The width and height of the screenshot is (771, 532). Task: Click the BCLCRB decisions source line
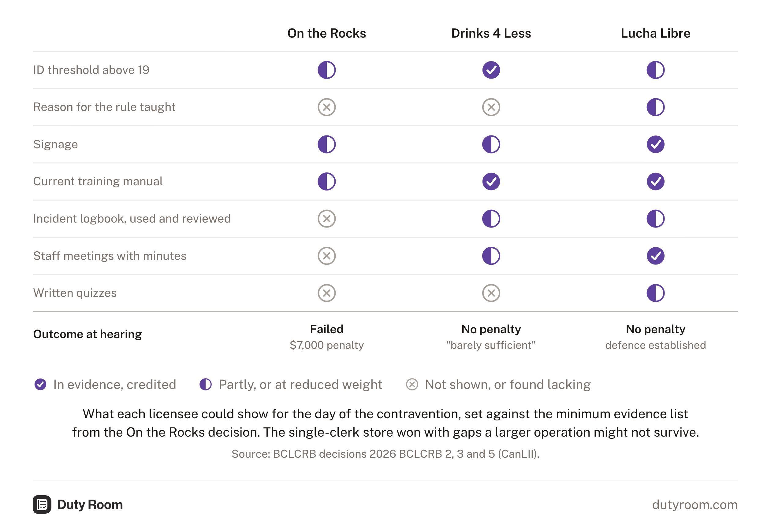coord(385,454)
